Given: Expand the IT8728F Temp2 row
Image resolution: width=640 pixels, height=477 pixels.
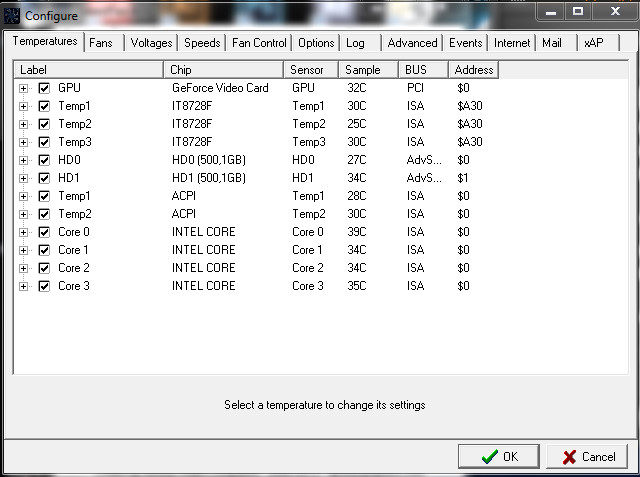Looking at the screenshot, I should pos(23,124).
